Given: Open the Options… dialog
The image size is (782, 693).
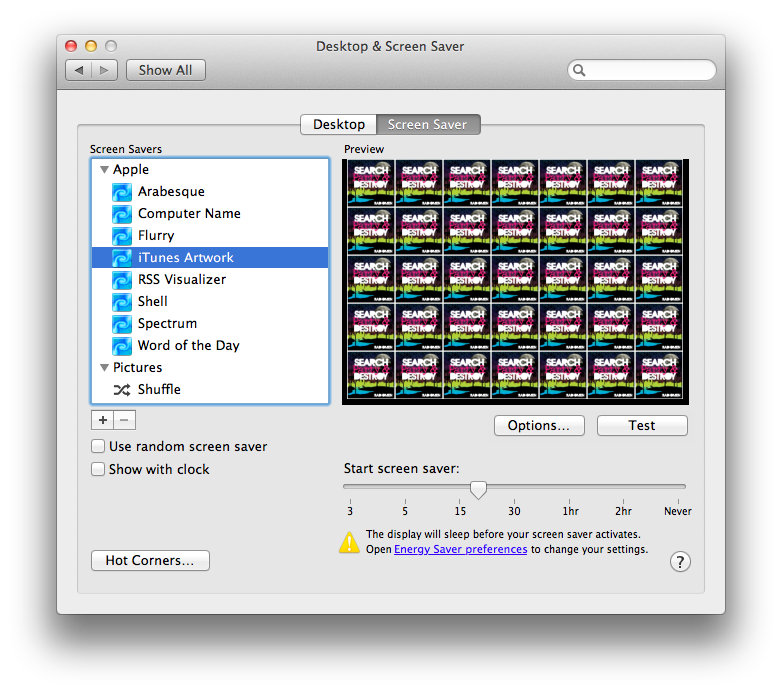Looking at the screenshot, I should pos(539,426).
